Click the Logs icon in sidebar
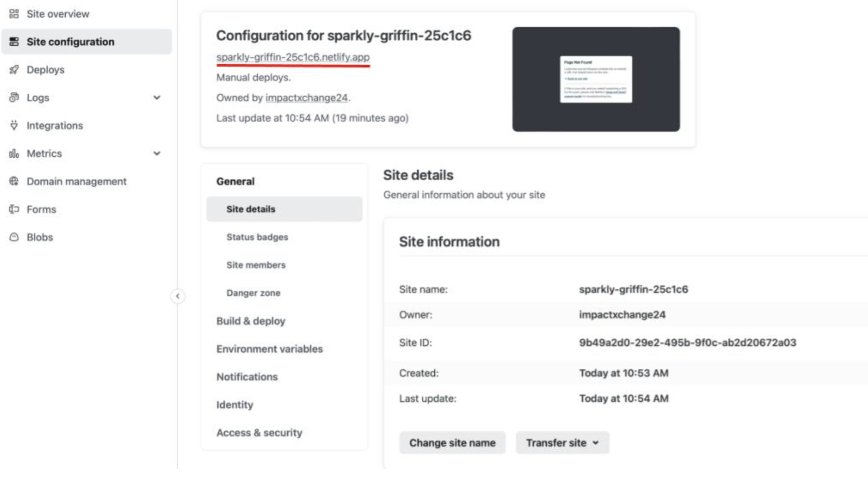 pos(14,97)
